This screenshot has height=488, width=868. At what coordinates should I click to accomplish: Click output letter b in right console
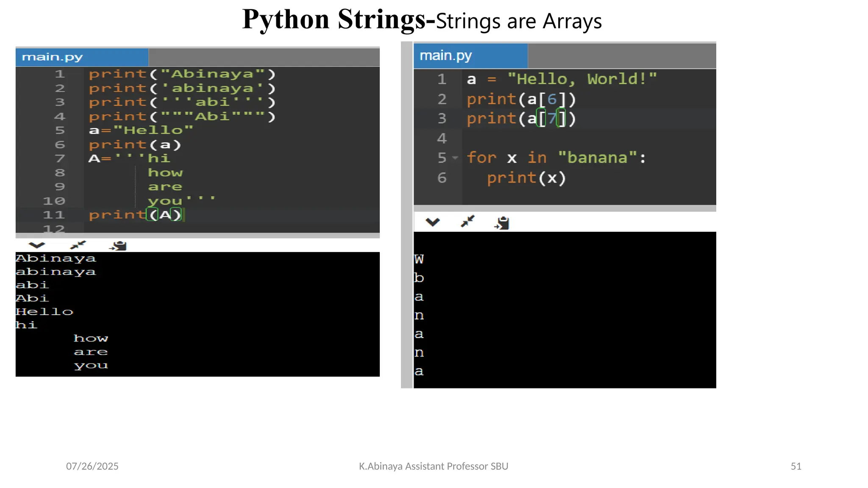coord(419,278)
